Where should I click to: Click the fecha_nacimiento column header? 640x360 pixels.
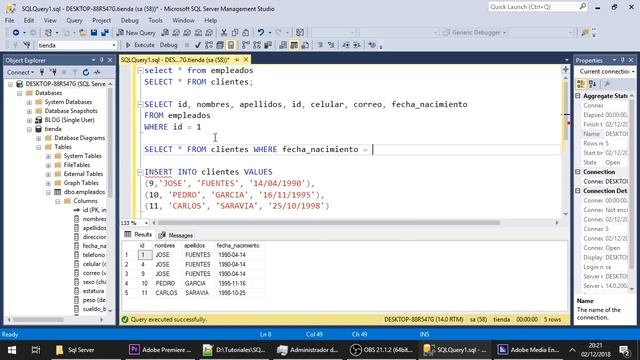[x=238, y=246]
